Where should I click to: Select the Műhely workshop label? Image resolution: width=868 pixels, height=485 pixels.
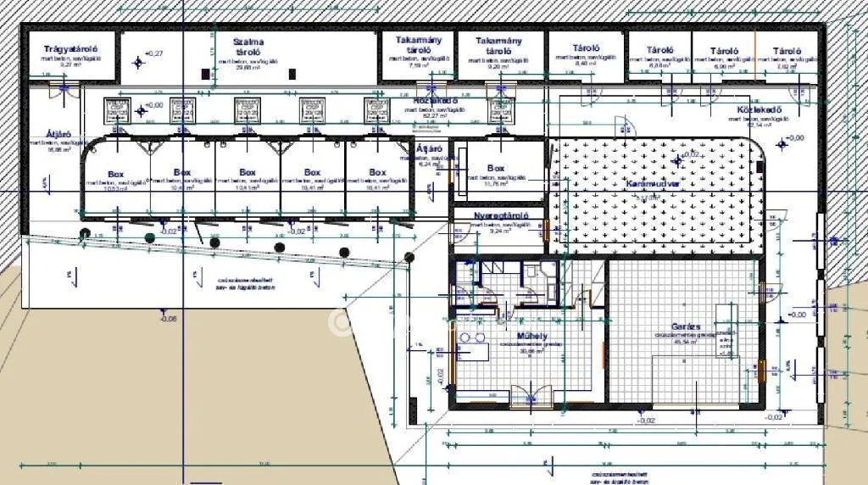point(532,336)
